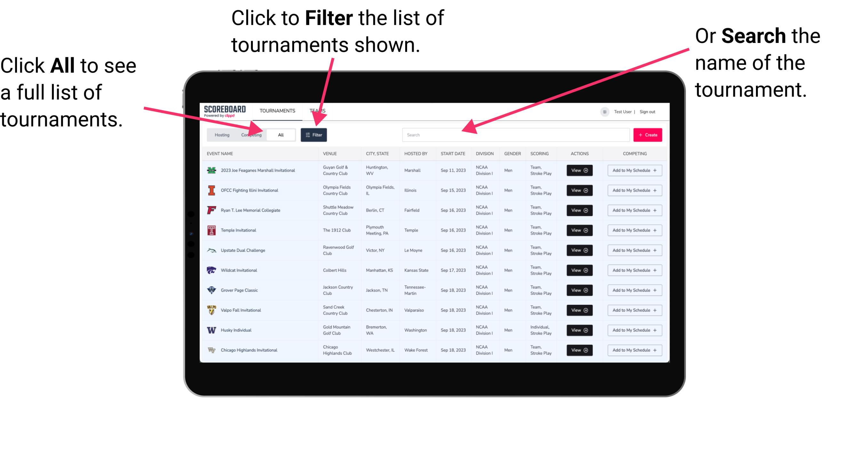This screenshot has height=467, width=868.
Task: Expand the Filter options panel
Action: point(314,134)
